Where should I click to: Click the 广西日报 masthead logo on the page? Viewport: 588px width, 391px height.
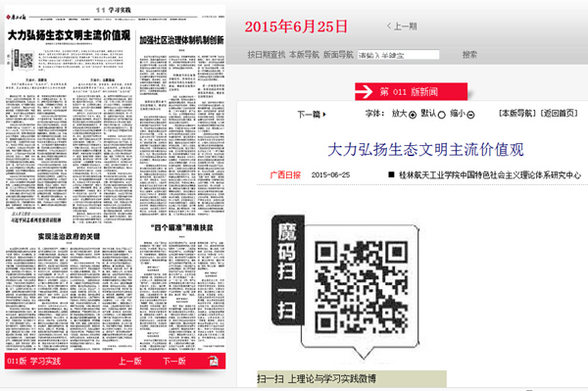[16, 18]
